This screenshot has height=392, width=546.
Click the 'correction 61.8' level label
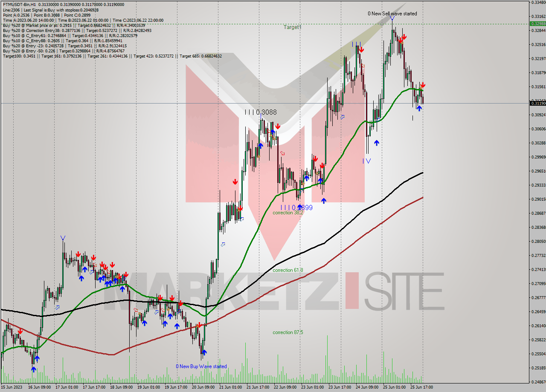click(x=288, y=270)
